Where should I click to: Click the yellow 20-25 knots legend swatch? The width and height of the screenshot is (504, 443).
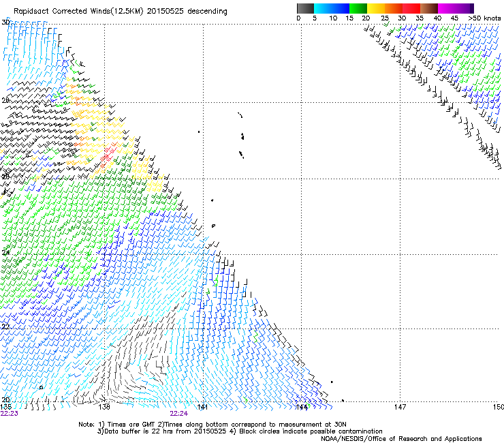coord(376,8)
